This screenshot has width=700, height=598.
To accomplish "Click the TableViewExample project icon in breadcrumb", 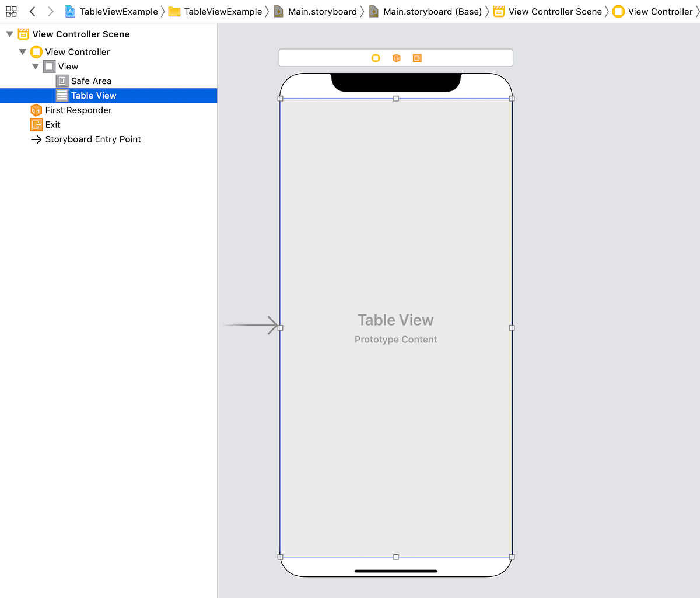I will 70,11.
